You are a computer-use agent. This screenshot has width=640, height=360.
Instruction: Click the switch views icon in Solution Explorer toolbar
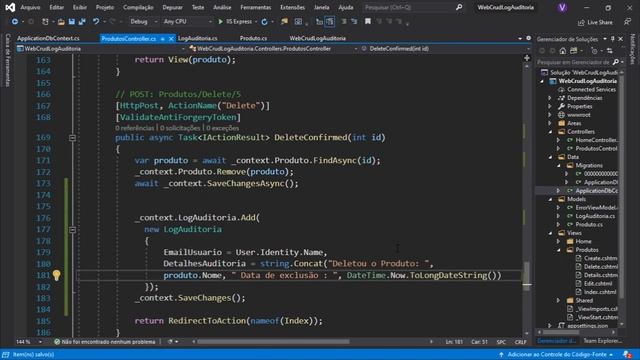click(573, 51)
